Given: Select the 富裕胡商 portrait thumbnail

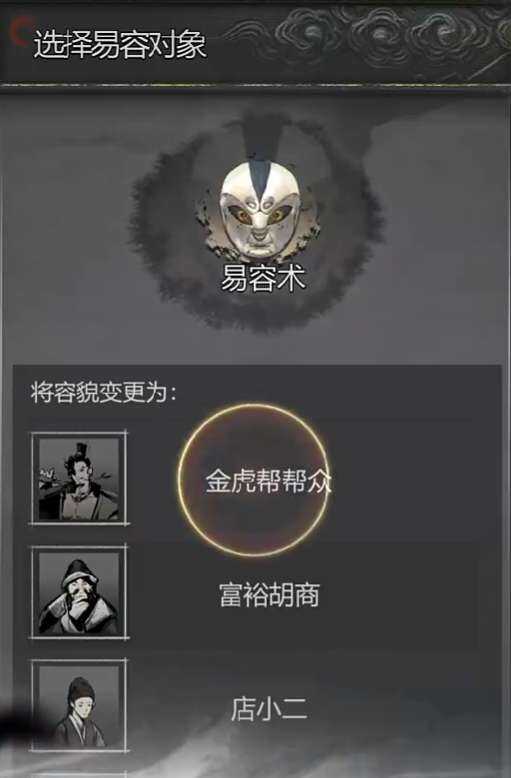Looking at the screenshot, I should pos(79,592).
